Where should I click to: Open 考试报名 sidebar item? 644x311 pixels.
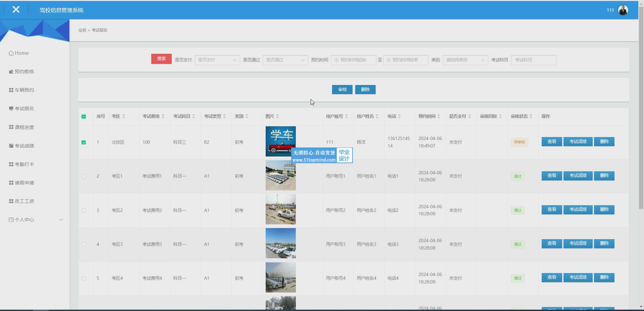(x=21, y=109)
